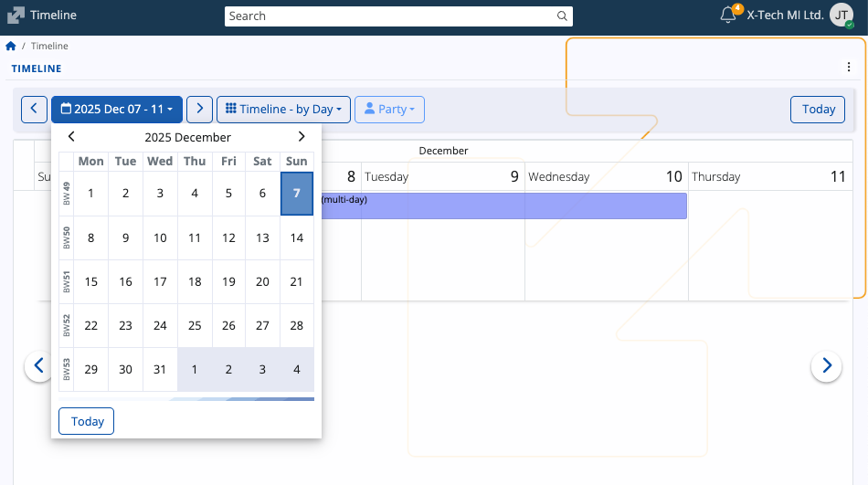The height and width of the screenshot is (485, 868).
Task: Click the search magnifier icon
Action: [x=562, y=16]
